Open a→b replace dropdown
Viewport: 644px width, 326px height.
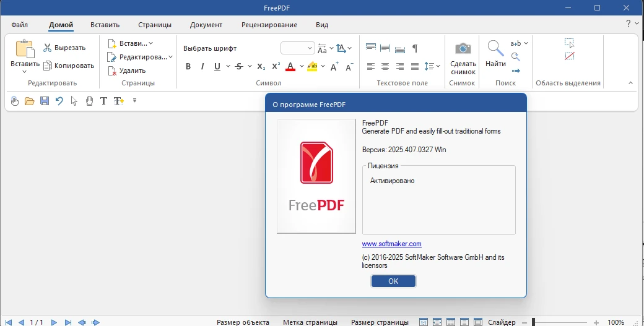526,43
